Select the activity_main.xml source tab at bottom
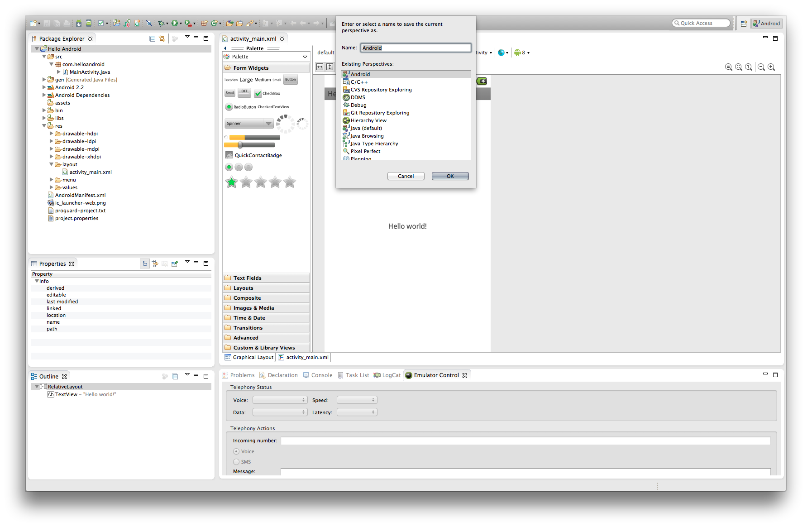Image resolution: width=812 pixels, height=527 pixels. (x=304, y=357)
